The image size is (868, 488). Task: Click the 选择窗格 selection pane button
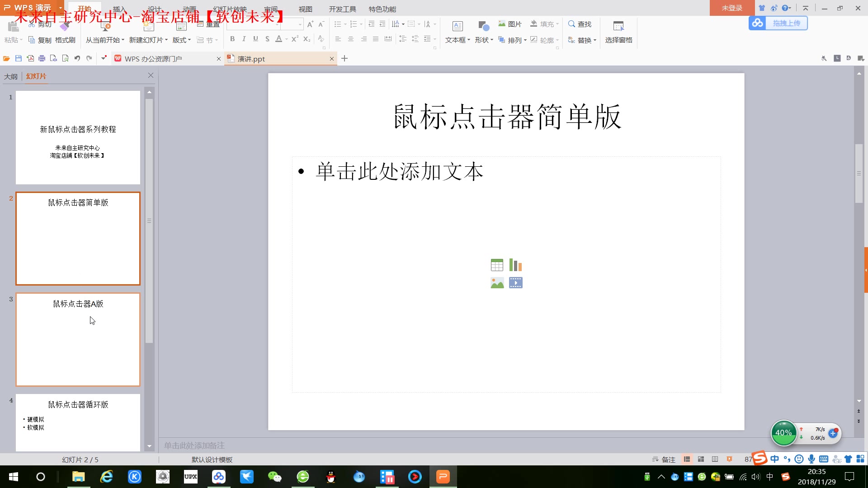tap(618, 40)
